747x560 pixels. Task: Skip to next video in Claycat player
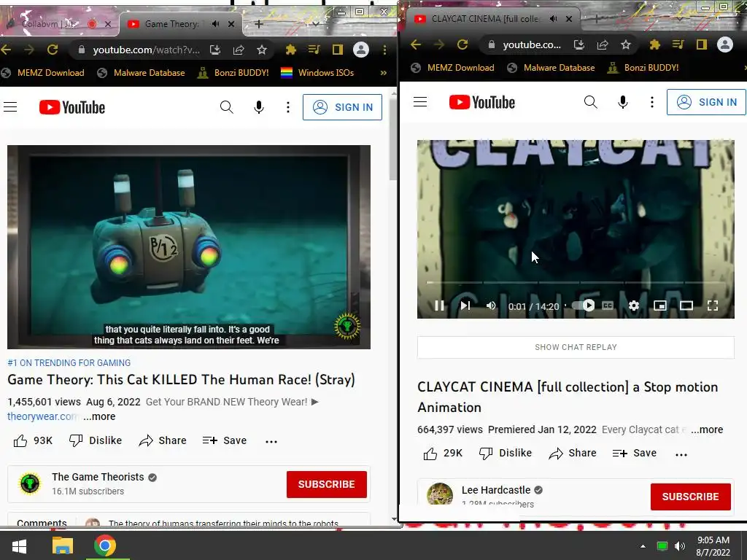[465, 306]
